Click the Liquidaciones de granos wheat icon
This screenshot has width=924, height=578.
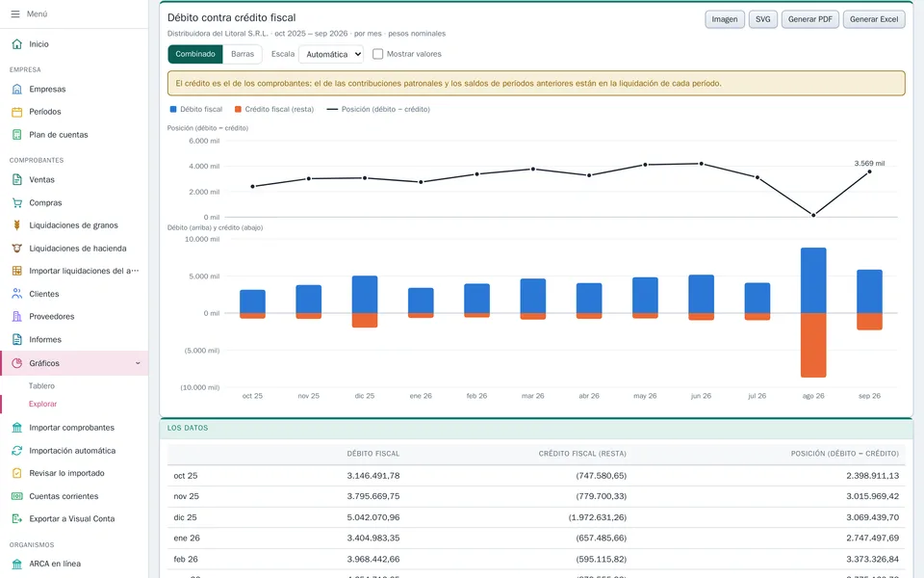click(17, 225)
